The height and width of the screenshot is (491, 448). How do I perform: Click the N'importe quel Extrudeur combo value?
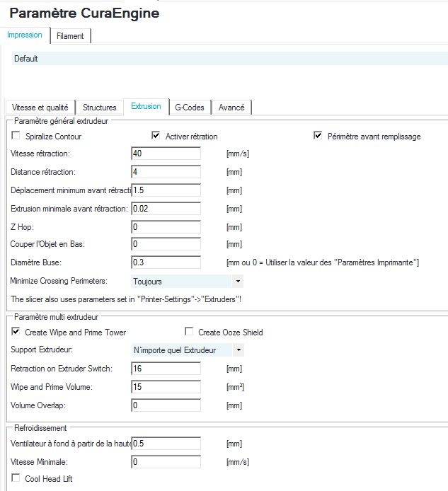tap(182, 350)
